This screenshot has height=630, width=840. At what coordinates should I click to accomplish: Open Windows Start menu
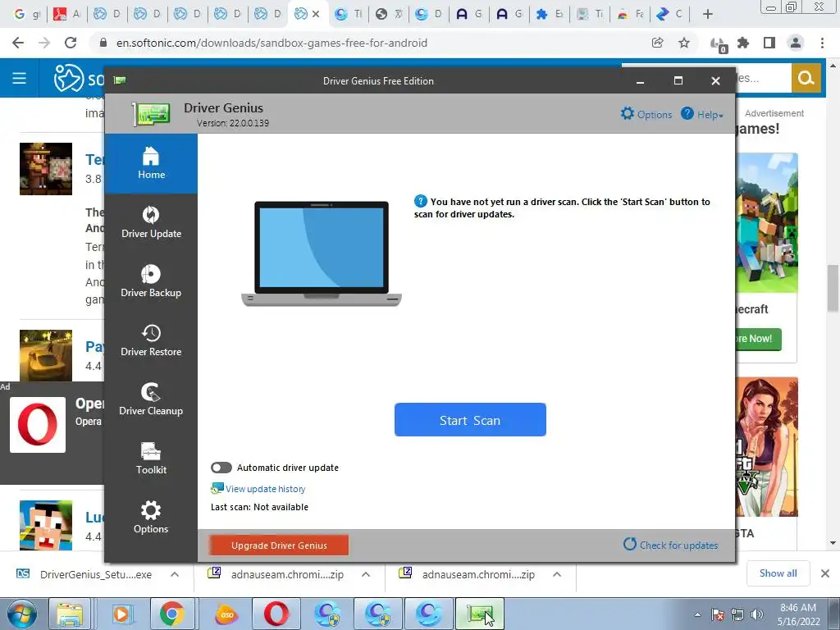click(x=21, y=614)
